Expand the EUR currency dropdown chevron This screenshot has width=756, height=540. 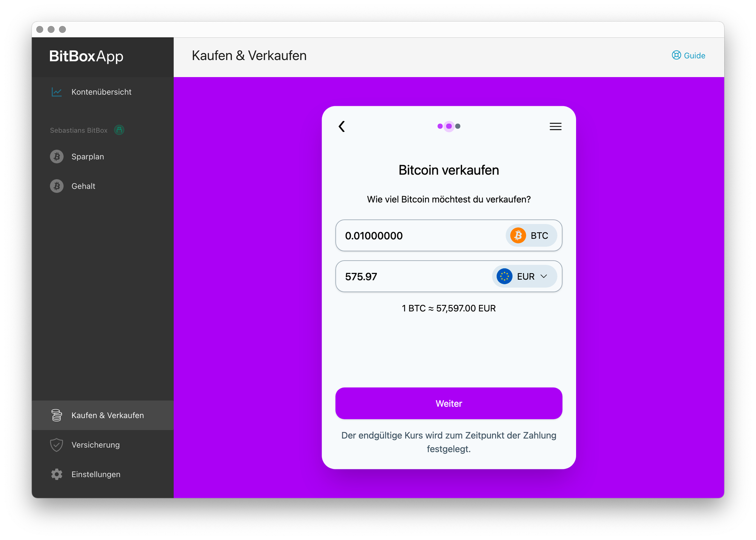click(544, 276)
